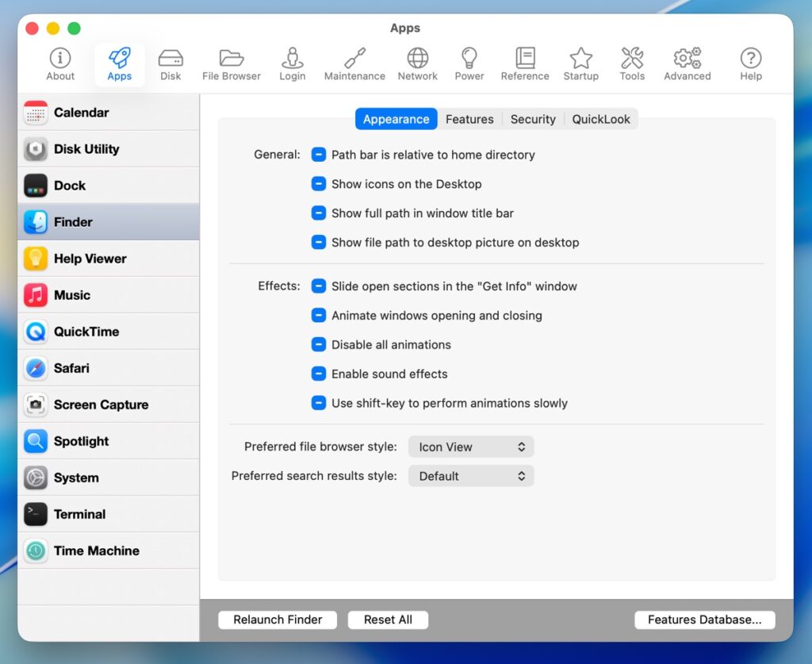This screenshot has height=664, width=812.
Task: Toggle Show full path in window title bar
Action: pos(319,213)
